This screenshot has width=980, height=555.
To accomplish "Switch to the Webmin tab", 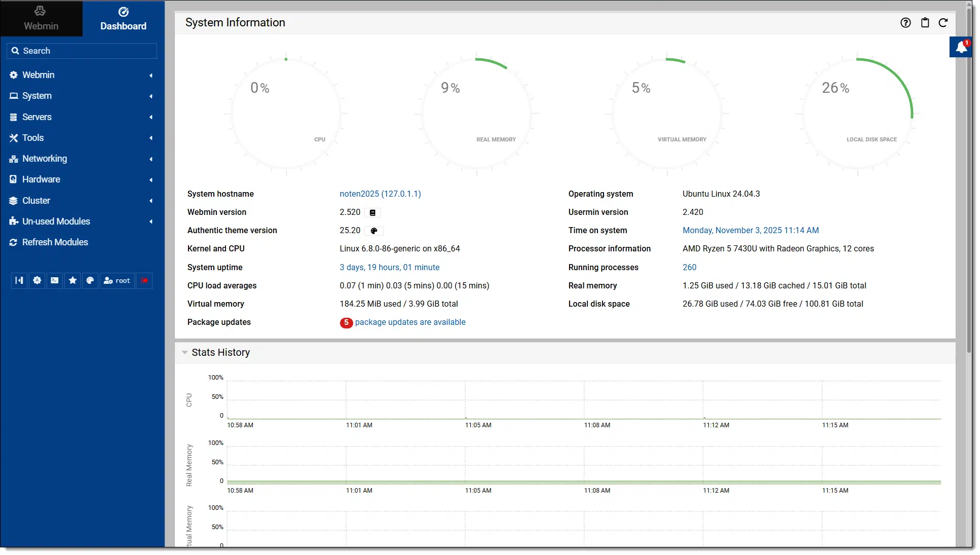I will pos(41,18).
